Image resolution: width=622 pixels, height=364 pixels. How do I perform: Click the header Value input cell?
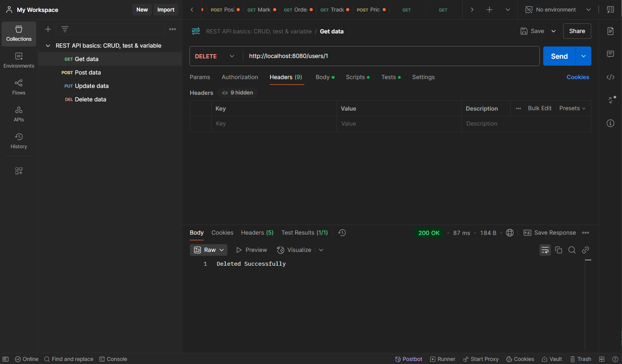click(399, 124)
